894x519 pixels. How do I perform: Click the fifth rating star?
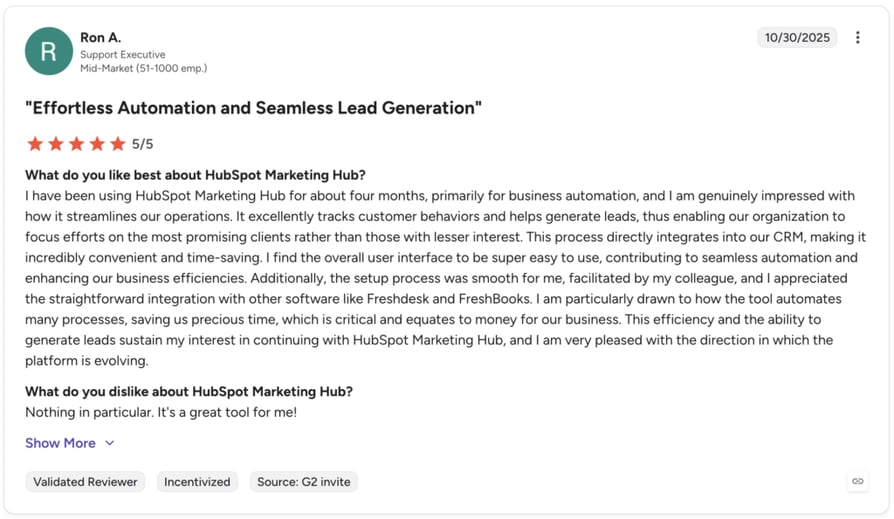[x=117, y=144]
